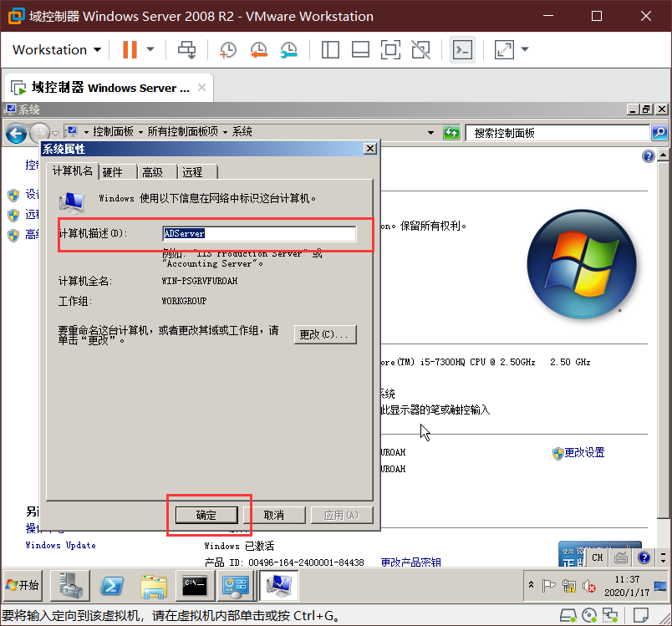The width and height of the screenshot is (672, 626).
Task: Close the 域控制器 Windows Server tab
Action: click(201, 88)
